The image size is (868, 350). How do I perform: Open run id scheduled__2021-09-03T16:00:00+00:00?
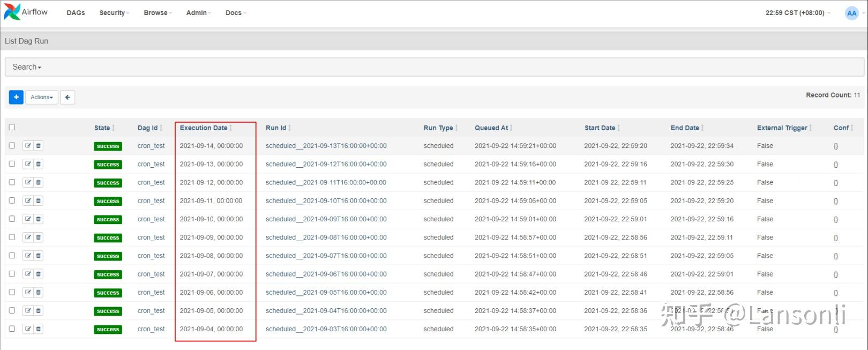326,329
